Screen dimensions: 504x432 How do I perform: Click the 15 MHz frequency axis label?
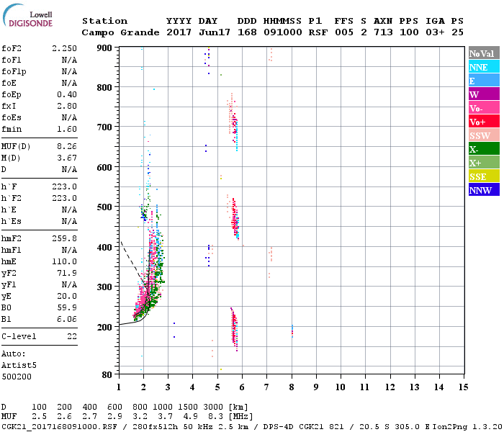[x=463, y=387]
